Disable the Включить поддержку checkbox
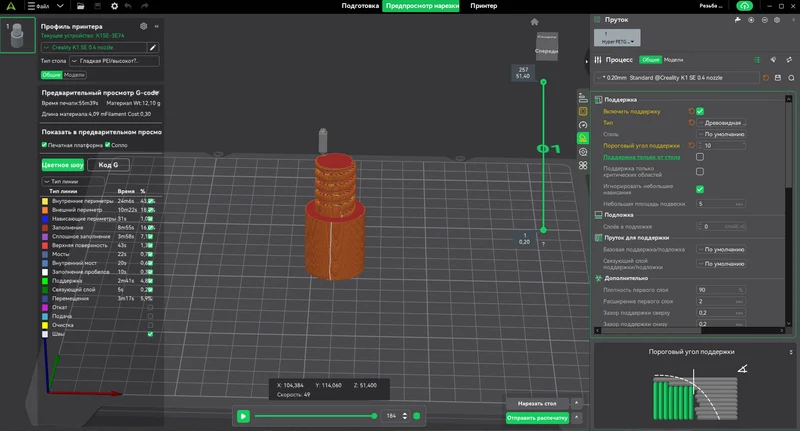The image size is (800, 431). point(700,111)
